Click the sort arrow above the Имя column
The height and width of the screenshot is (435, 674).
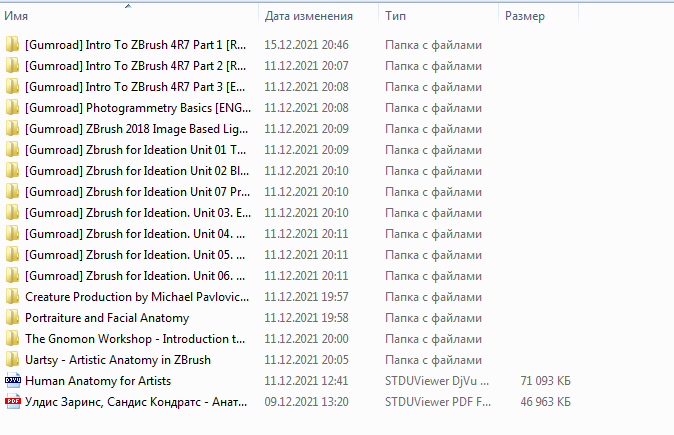[x=128, y=6]
